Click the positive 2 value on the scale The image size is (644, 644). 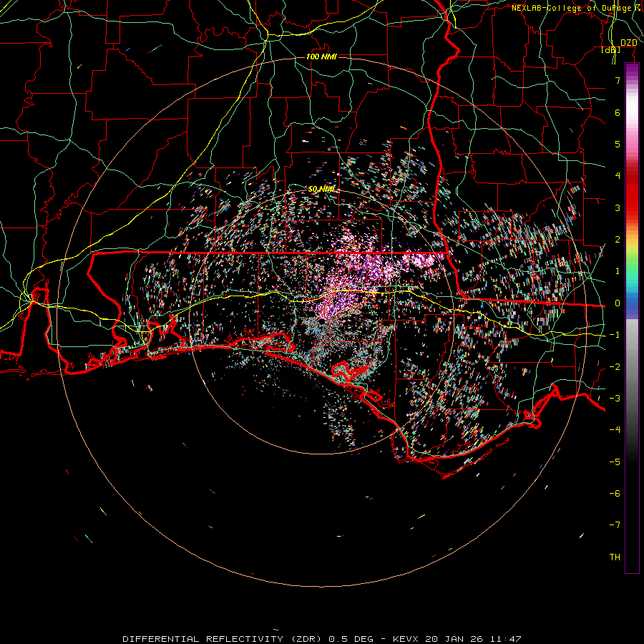618,240
